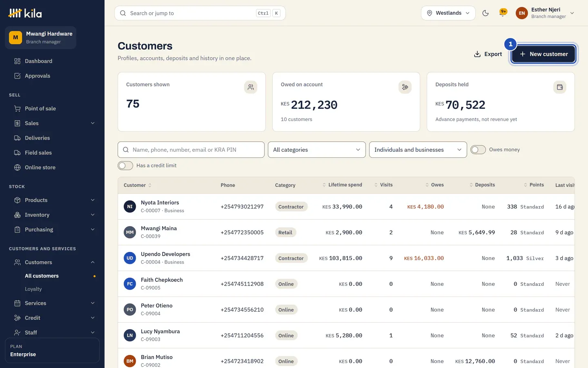Click the Point of sale cart icon
588x368 pixels.
click(x=17, y=108)
